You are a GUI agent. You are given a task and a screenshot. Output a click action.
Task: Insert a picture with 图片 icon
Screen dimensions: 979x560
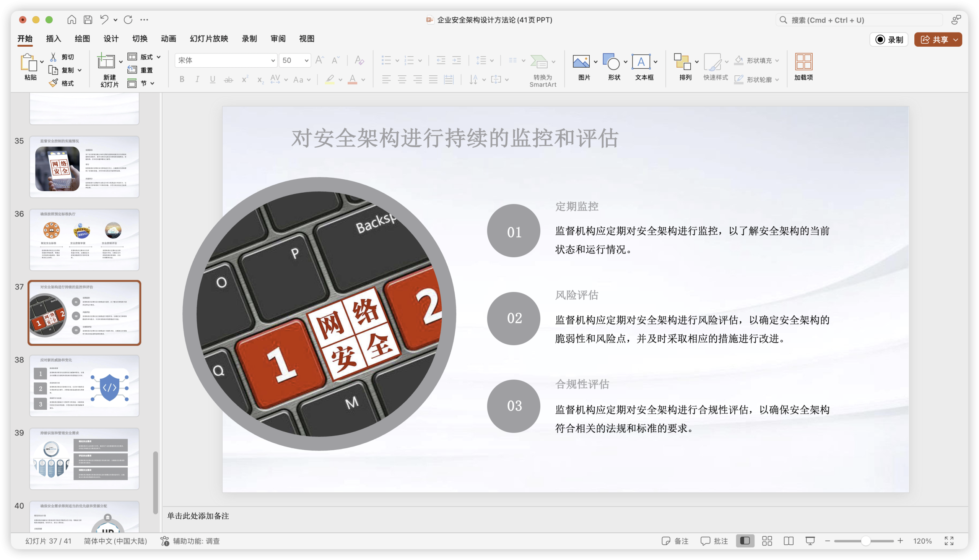click(581, 62)
